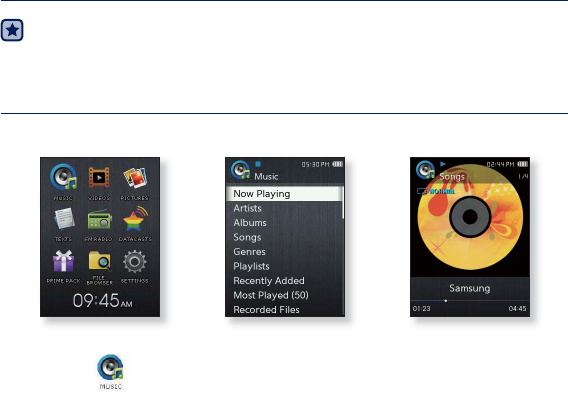Open the Videos filmstrip icon
Viewport: 568px width, 399px height.
pos(99,178)
